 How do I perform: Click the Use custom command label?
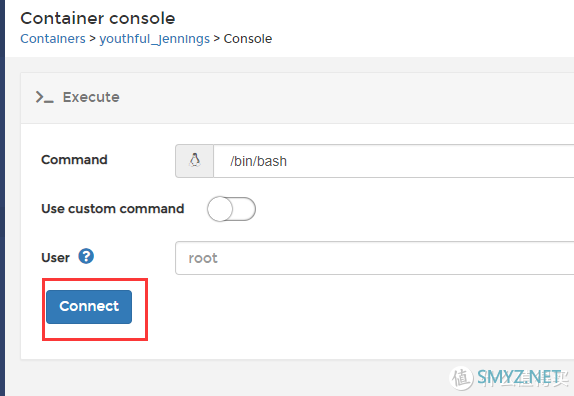113,209
